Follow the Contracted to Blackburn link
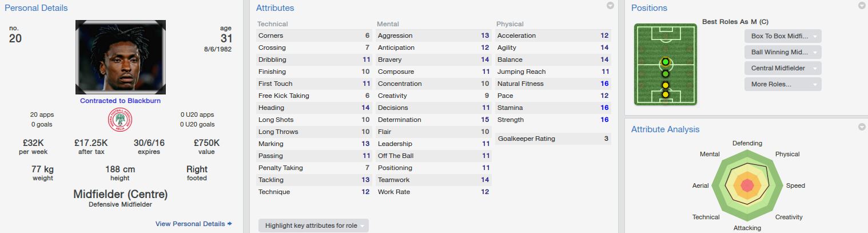 [120, 101]
